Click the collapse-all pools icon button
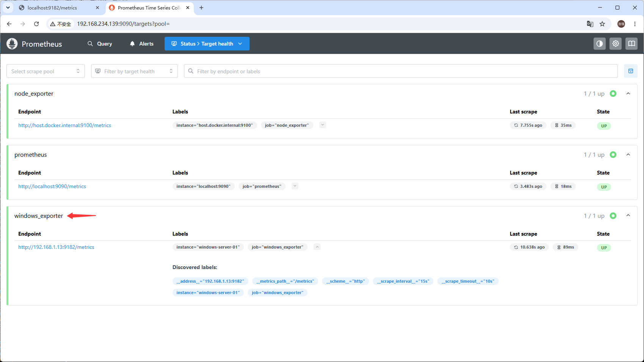 tap(631, 71)
